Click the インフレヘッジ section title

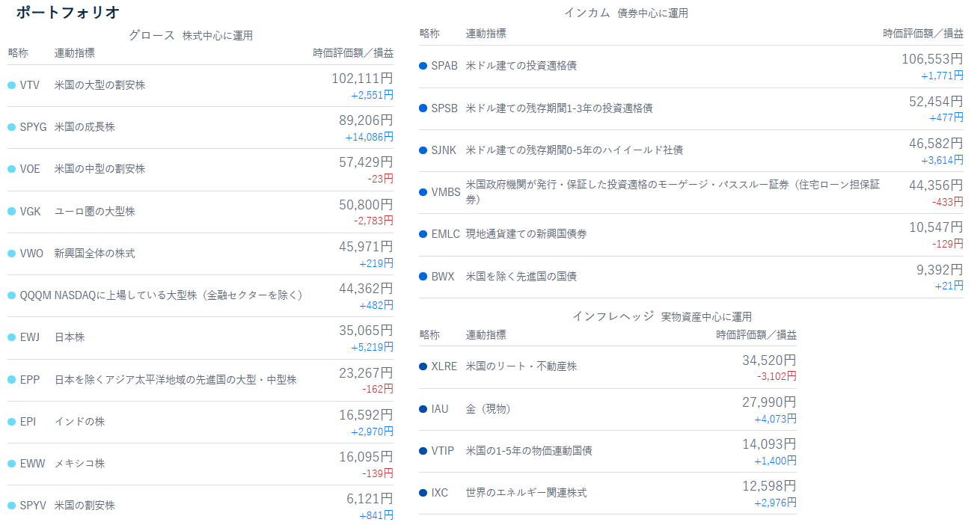613,316
